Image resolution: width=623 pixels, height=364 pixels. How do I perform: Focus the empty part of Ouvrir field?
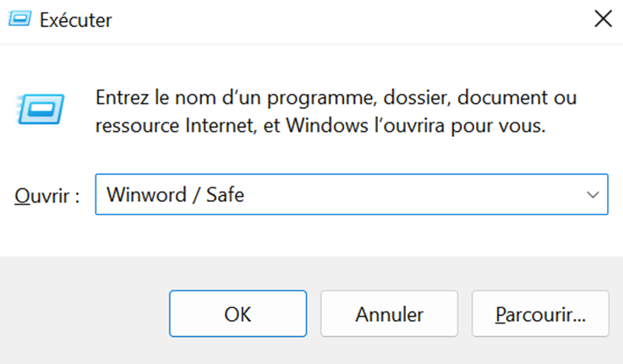(x=413, y=194)
